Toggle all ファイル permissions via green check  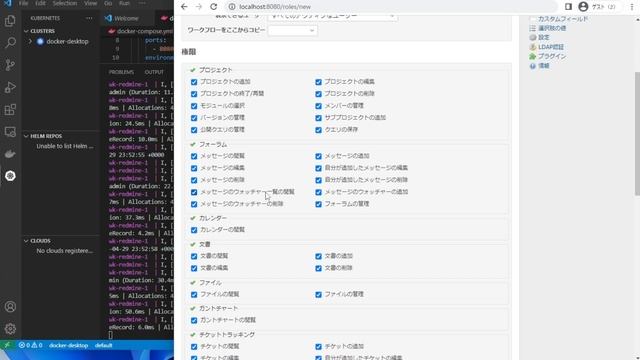tap(193, 282)
